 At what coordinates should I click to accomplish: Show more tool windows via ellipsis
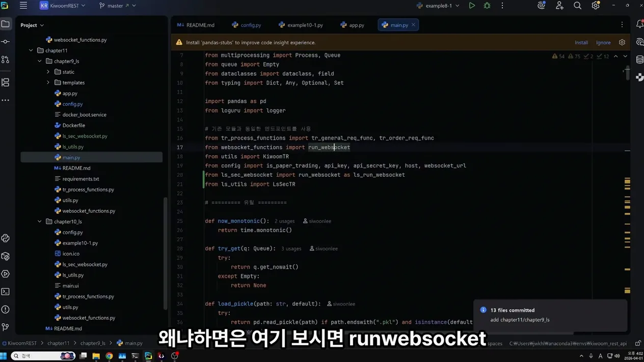click(x=6, y=100)
